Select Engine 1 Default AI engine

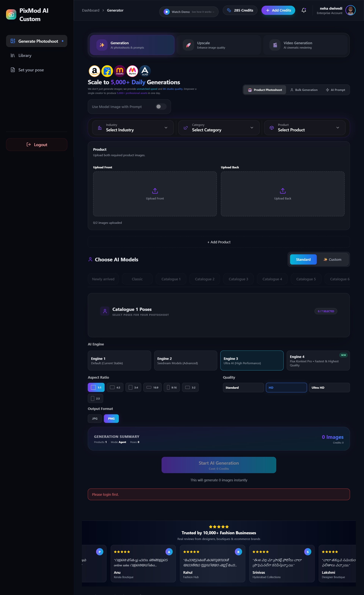(119, 361)
